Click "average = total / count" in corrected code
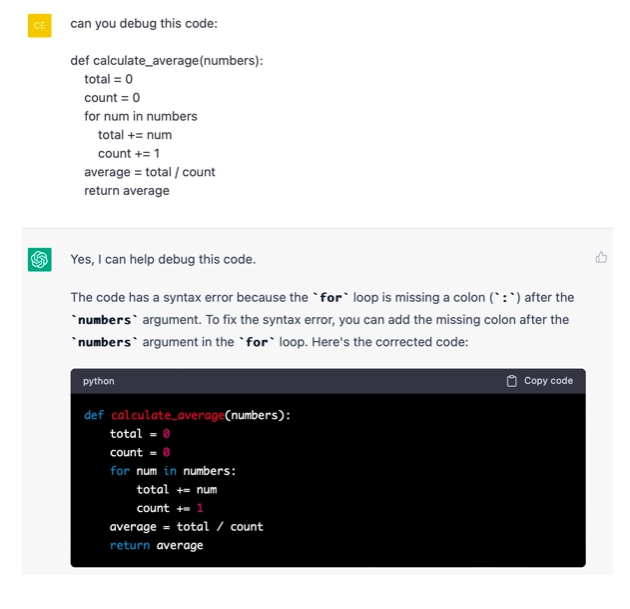630x609 pixels. [x=186, y=527]
